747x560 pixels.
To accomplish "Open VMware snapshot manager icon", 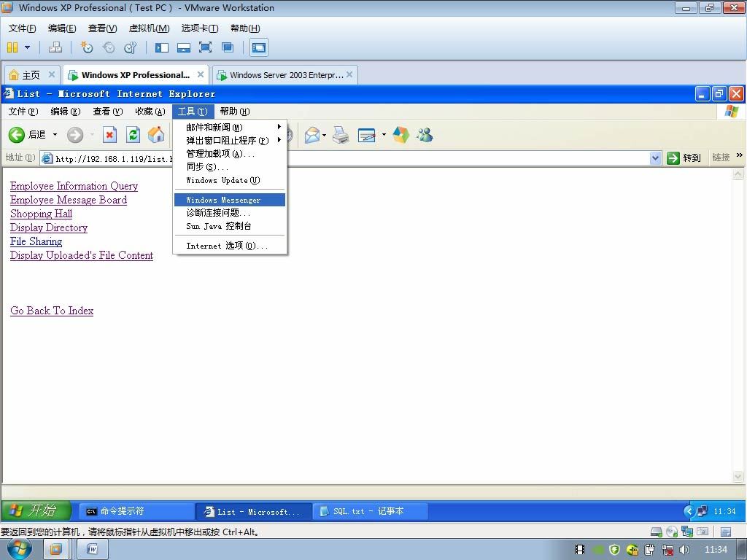I will click(x=130, y=47).
